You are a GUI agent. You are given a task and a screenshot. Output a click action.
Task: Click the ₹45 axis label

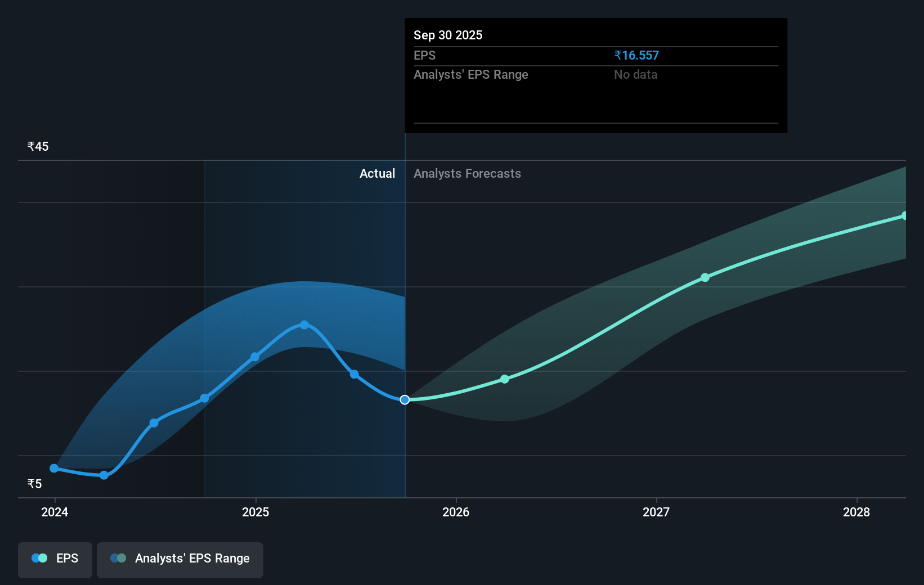(x=38, y=146)
